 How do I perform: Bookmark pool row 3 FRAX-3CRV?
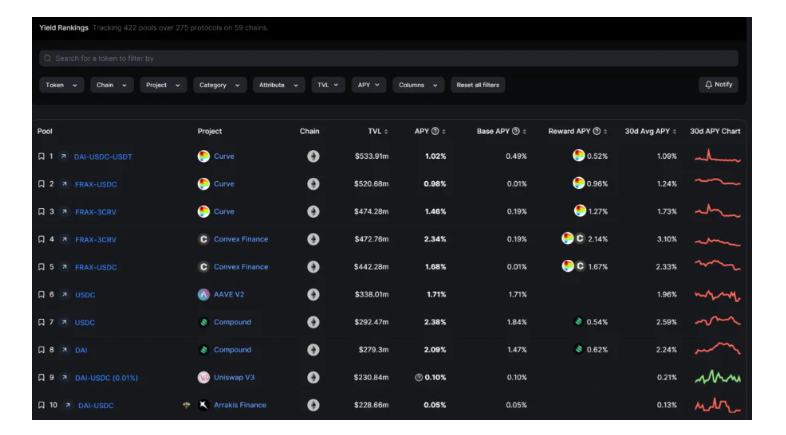click(41, 211)
